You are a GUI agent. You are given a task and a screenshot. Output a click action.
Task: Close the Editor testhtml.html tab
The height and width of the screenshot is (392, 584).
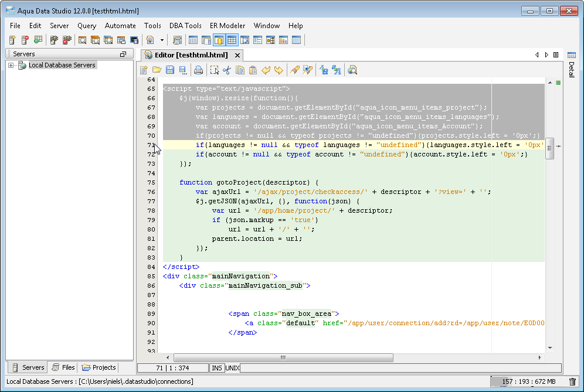(237, 56)
